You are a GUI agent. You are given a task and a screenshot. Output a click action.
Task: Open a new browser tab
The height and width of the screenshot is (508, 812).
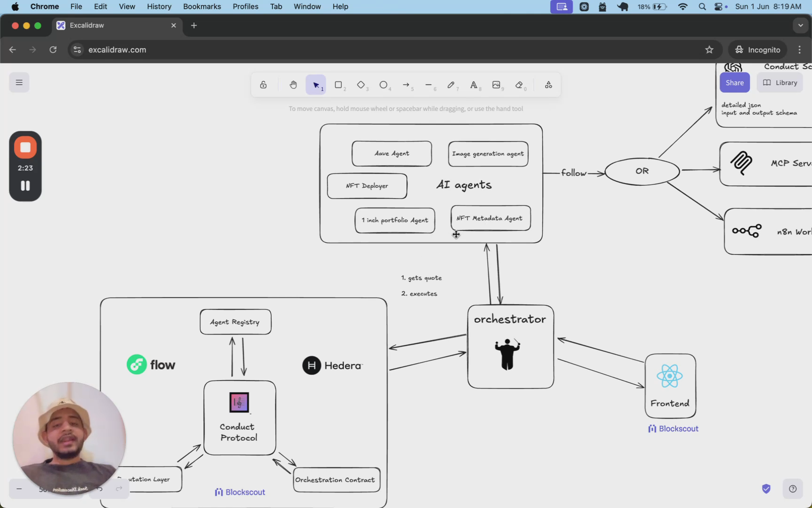(x=194, y=25)
